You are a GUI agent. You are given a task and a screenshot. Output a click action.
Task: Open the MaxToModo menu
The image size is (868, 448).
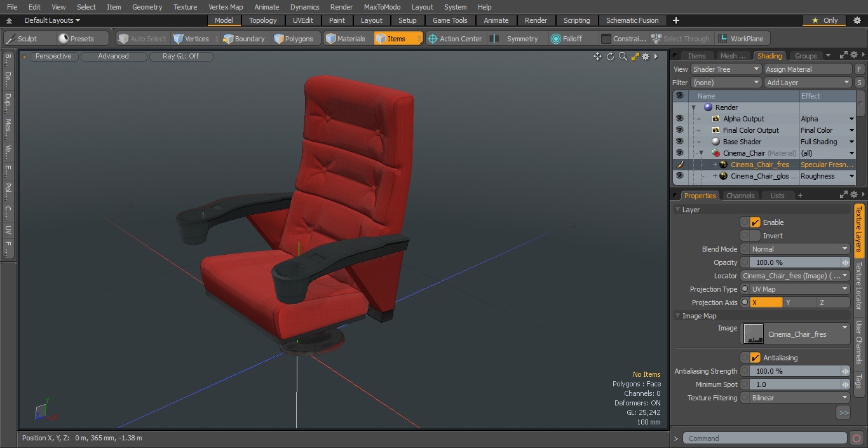click(382, 7)
